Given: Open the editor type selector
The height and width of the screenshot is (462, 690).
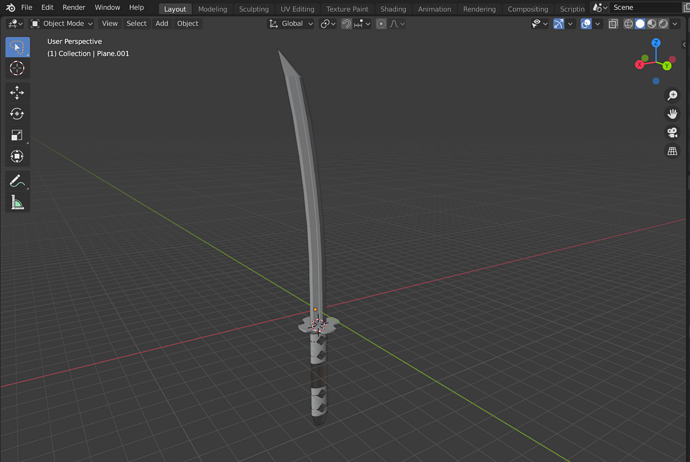Looking at the screenshot, I should 15,24.
